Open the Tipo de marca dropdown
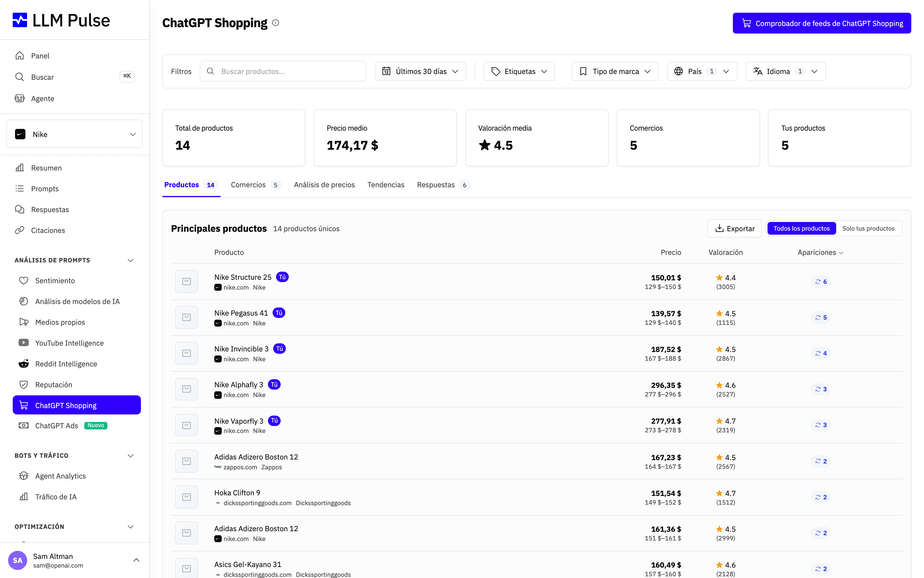924x578 pixels. click(615, 71)
